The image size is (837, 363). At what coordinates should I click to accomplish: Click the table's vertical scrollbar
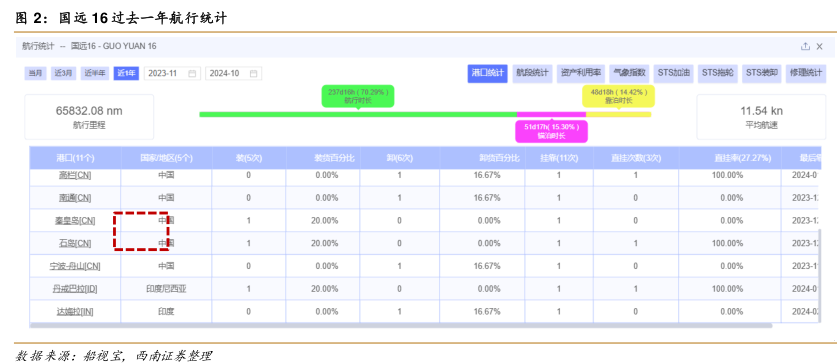pyautogui.click(x=820, y=277)
